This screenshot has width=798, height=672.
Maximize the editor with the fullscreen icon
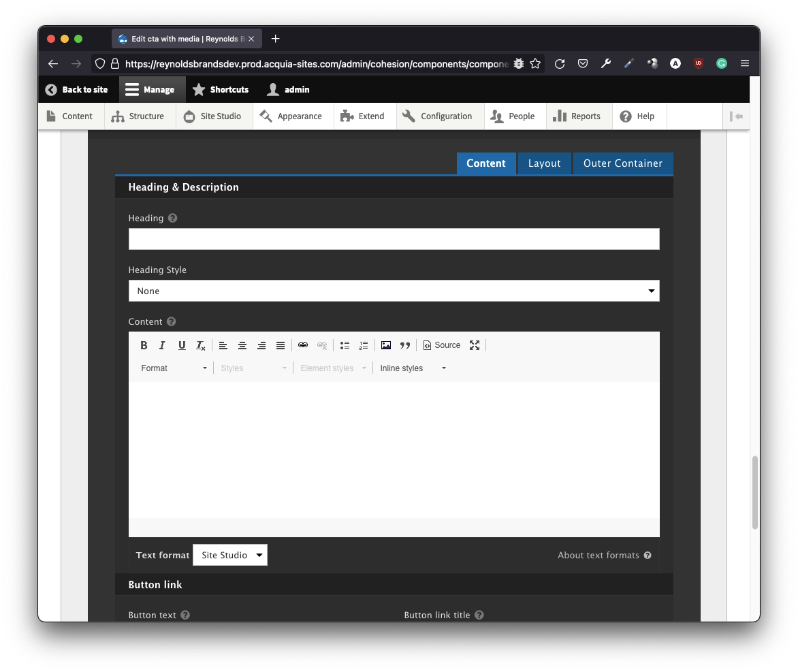pyautogui.click(x=475, y=345)
